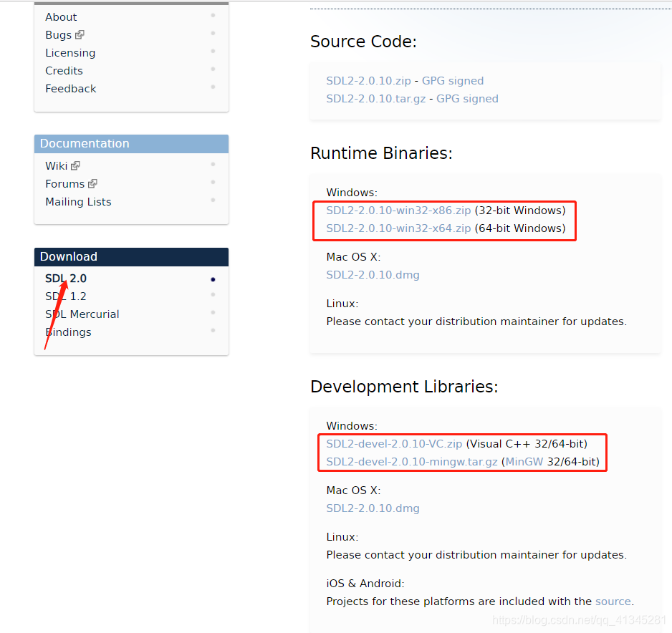Click the Download section header
This screenshot has width=672, height=633.
131,257
